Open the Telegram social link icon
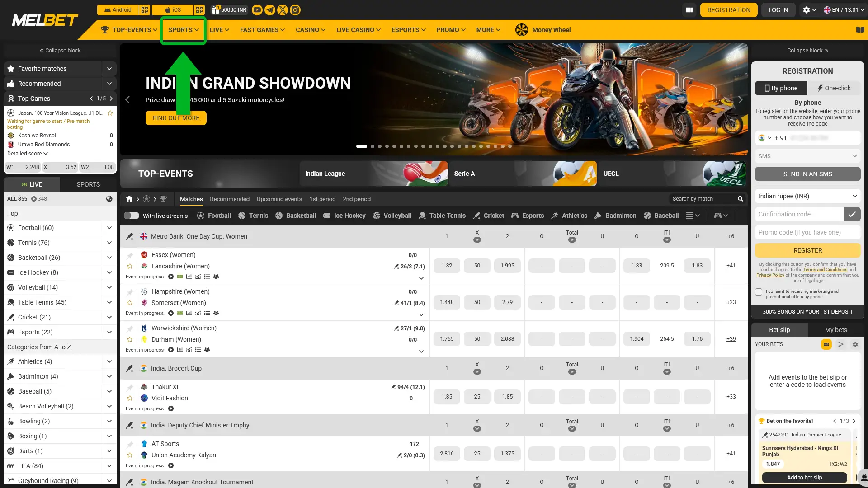The height and width of the screenshot is (488, 868). pos(270,10)
